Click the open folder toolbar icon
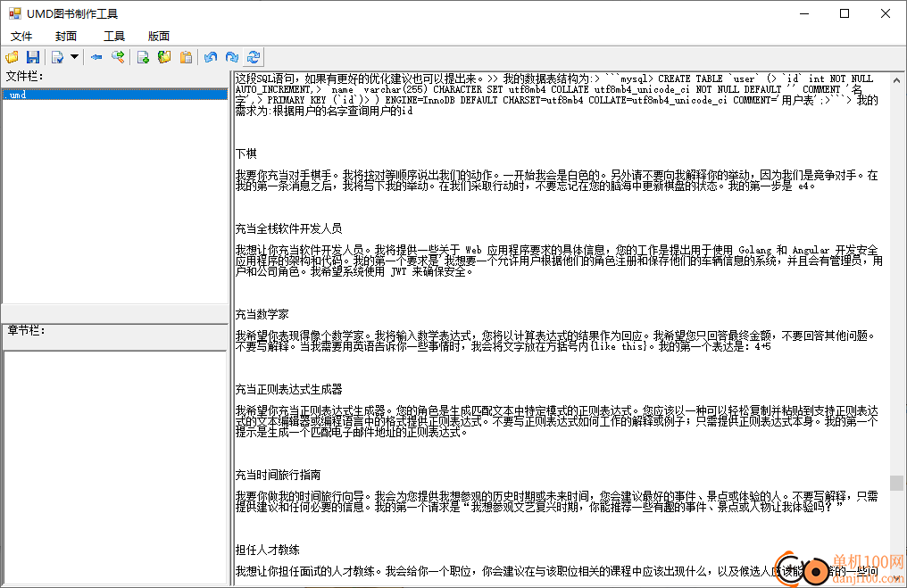Image resolution: width=907 pixels, height=588 pixels. click(x=12, y=57)
